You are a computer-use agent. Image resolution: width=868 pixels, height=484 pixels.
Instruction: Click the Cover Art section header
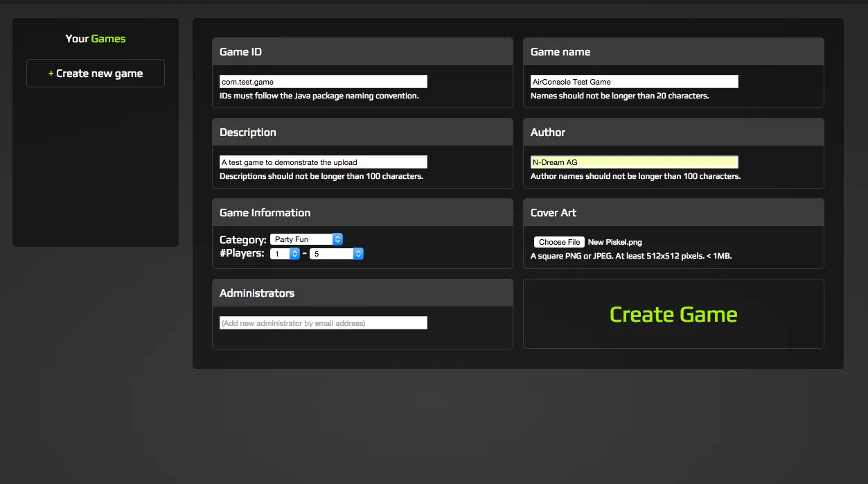coord(673,213)
